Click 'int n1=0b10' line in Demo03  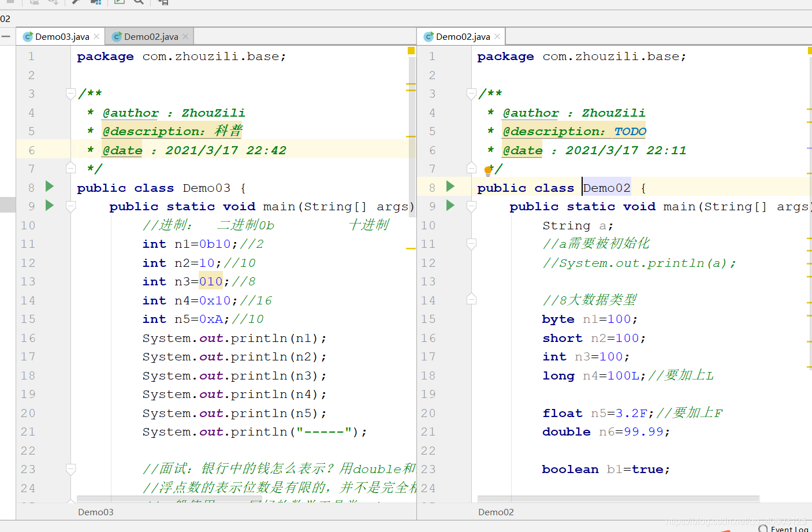(203, 244)
